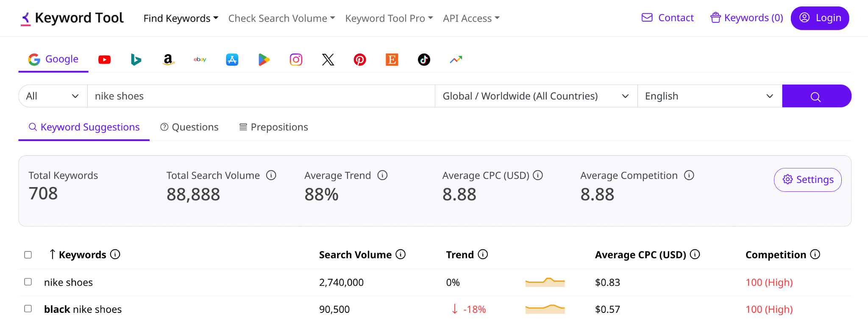Screen dimensions: 868x323
Task: Click the nike shoes search input field
Action: click(261, 96)
